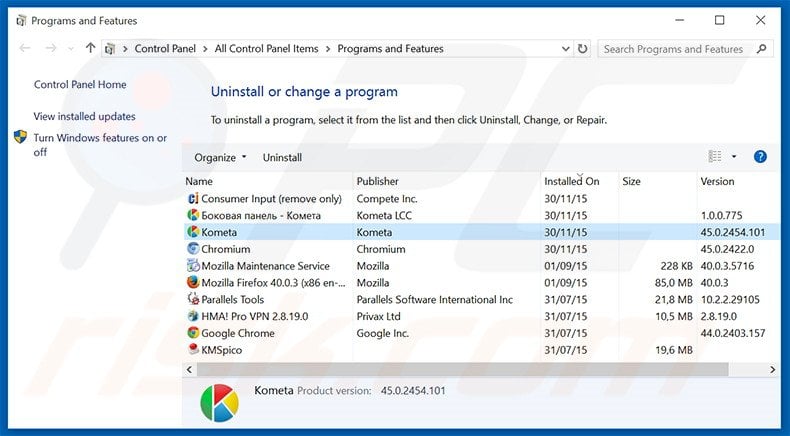Screen dimensions: 790x436
Task: Select the Google Chrome program name
Action: tap(238, 333)
